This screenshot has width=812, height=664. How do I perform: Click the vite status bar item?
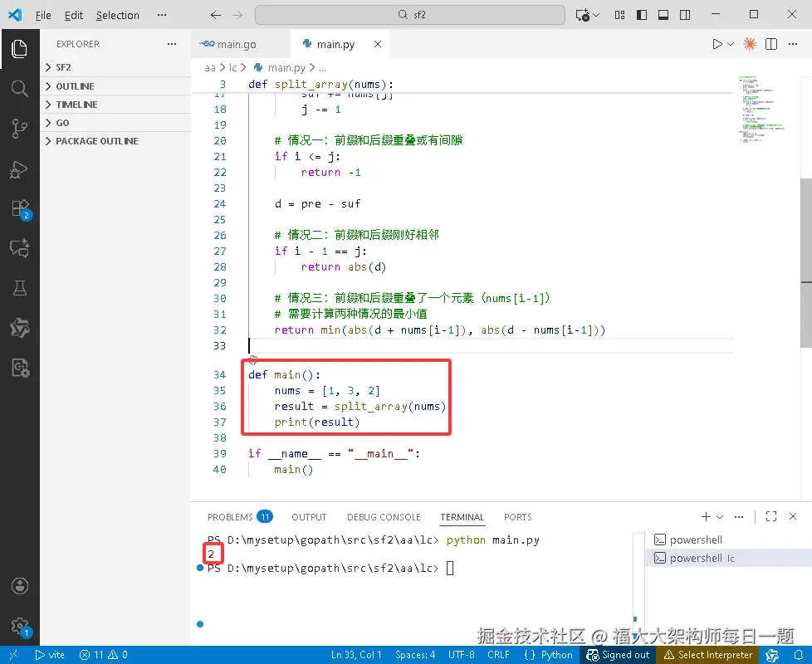pyautogui.click(x=50, y=655)
